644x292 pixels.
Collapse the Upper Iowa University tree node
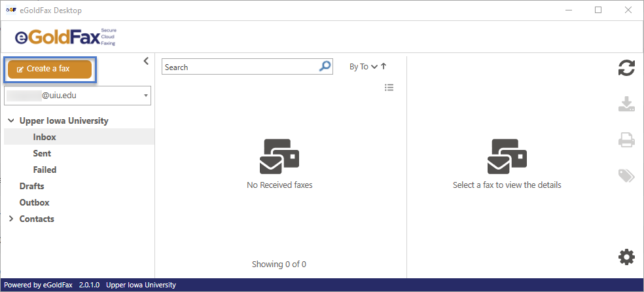(10, 120)
